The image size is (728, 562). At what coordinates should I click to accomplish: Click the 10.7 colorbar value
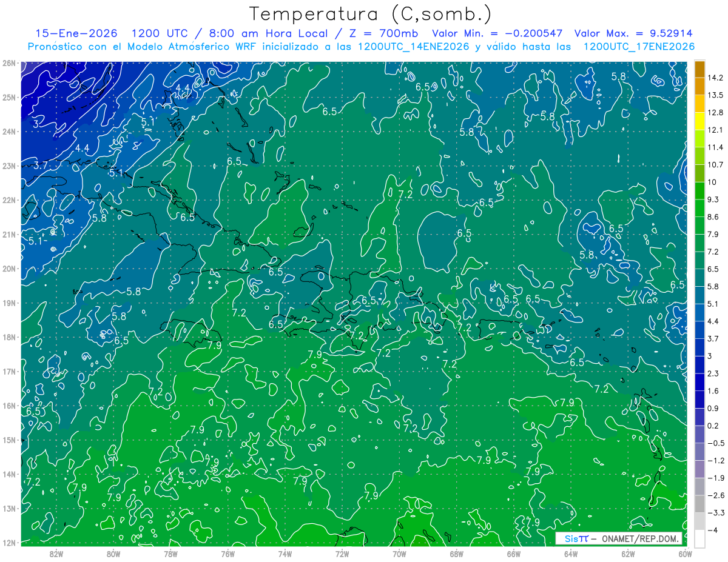pos(715,165)
